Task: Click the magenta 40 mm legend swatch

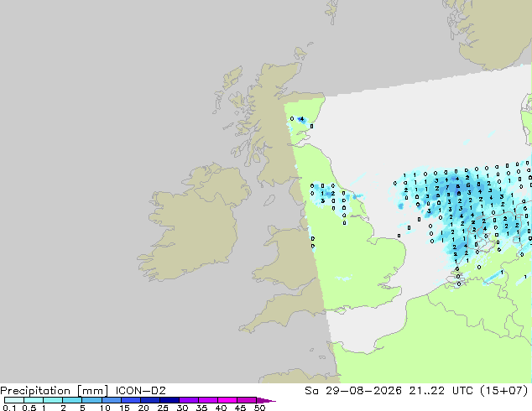Action: click(227, 400)
